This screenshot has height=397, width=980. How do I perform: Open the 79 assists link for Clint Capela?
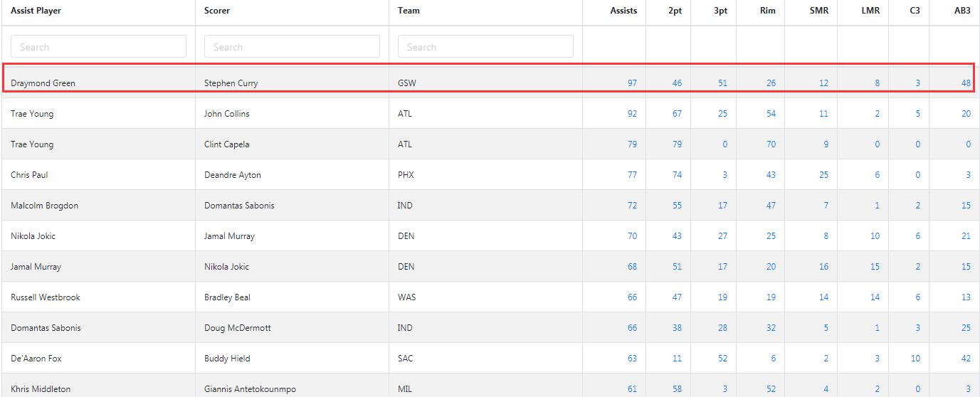(x=632, y=144)
